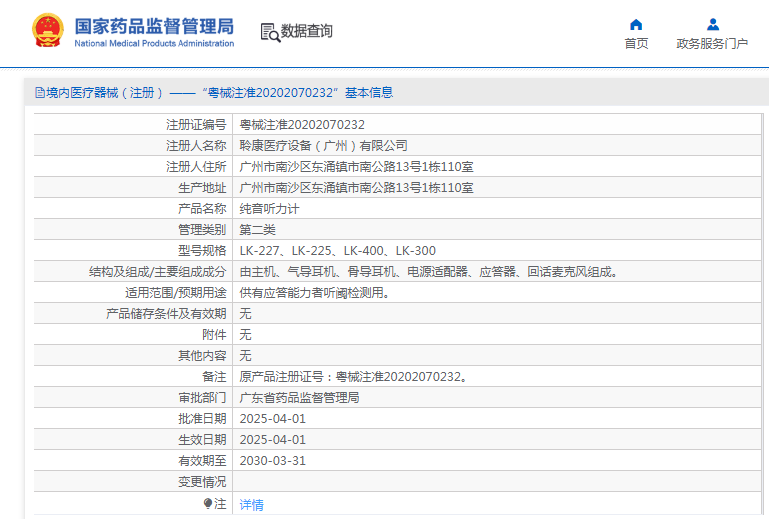Image resolution: width=769 pixels, height=519 pixels.
Task: Click the 生产地址 address value
Action: pyautogui.click(x=357, y=188)
